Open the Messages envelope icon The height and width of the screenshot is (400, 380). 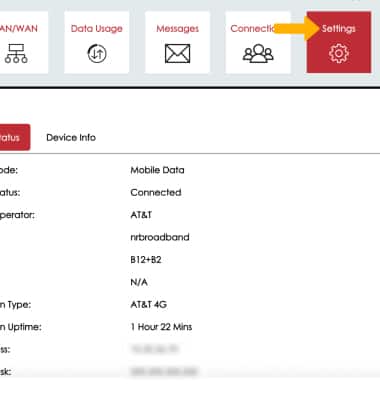pyautogui.click(x=178, y=54)
